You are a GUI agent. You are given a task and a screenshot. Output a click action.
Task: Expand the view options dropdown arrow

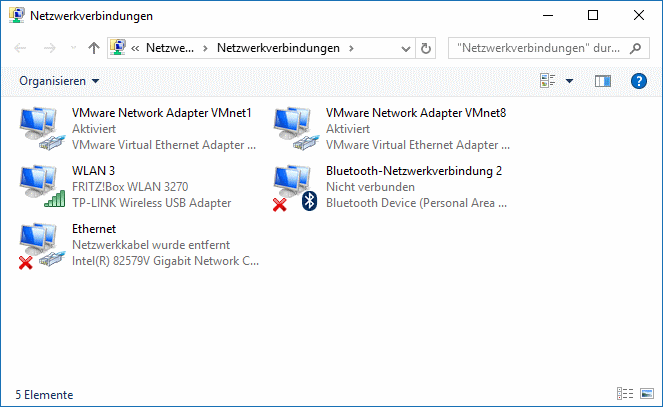pos(570,81)
